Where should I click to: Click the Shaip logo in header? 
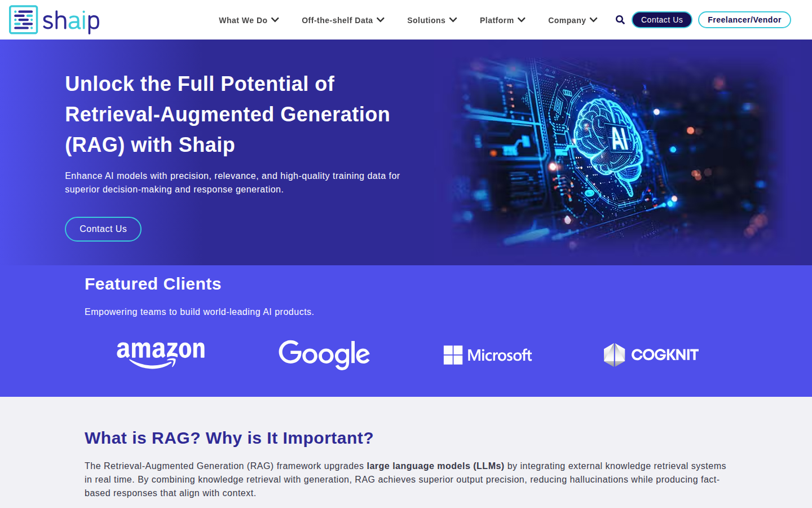54,20
